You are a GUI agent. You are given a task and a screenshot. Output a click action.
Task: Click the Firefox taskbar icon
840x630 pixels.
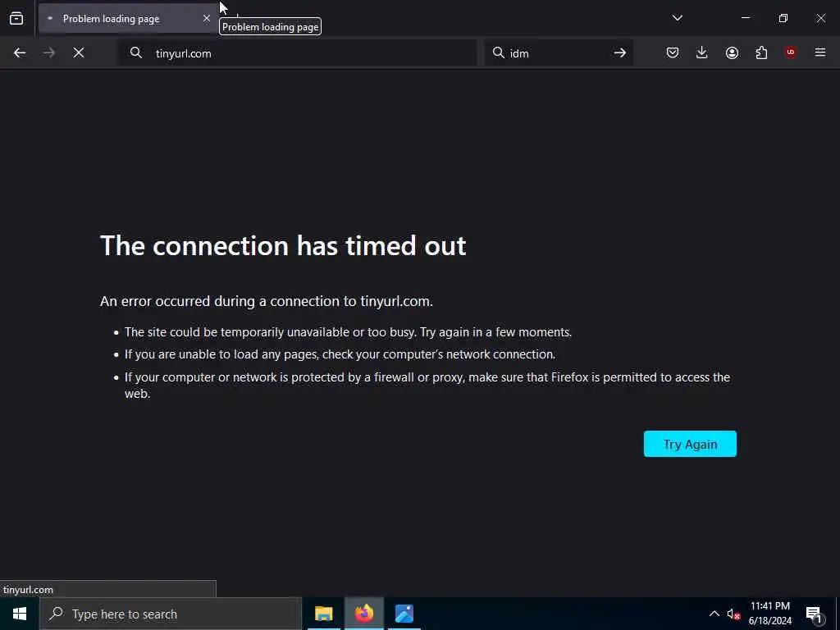(363, 614)
